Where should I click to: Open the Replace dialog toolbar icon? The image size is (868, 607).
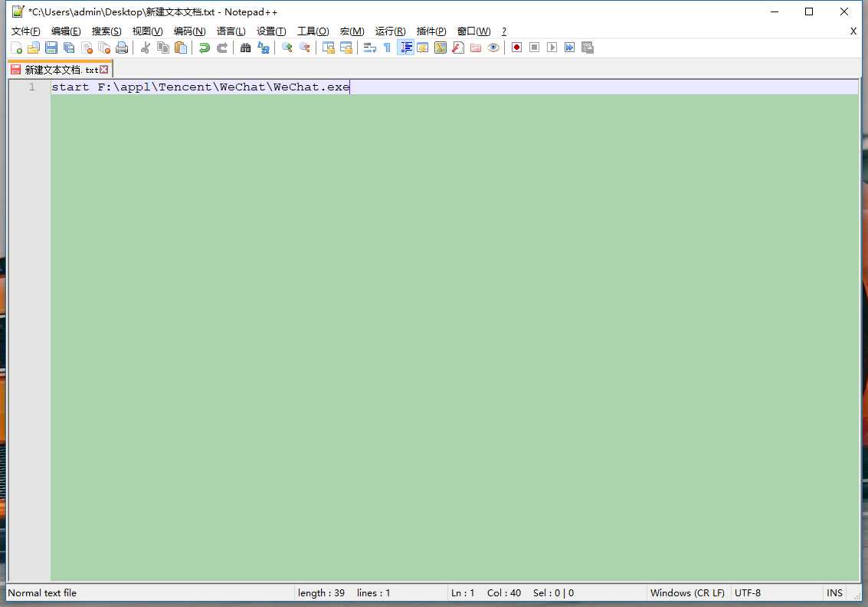coord(264,48)
